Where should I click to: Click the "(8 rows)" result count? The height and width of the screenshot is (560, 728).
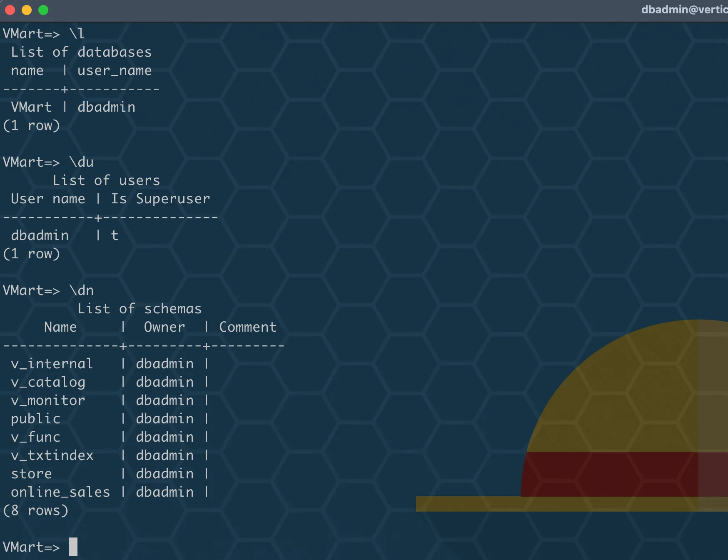35,510
